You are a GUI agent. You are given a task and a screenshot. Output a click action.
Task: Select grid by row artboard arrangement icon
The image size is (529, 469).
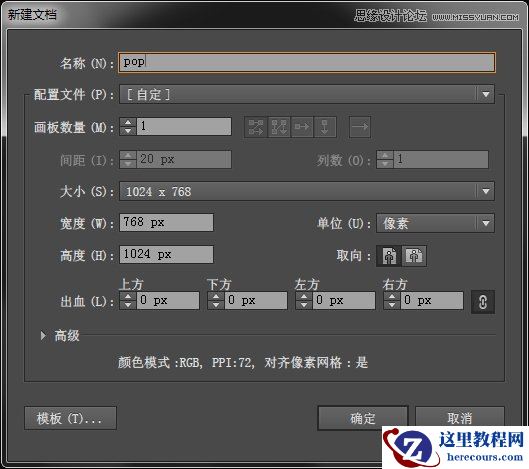(256, 127)
